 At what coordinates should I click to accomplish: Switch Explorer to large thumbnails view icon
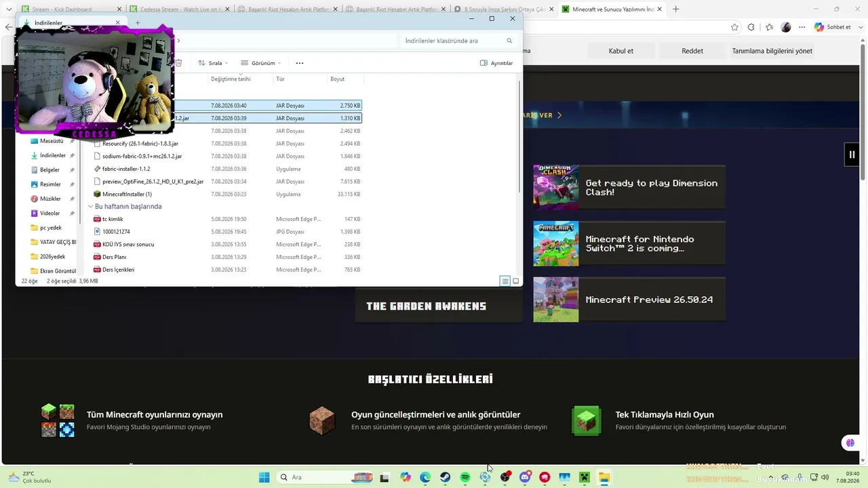point(515,281)
